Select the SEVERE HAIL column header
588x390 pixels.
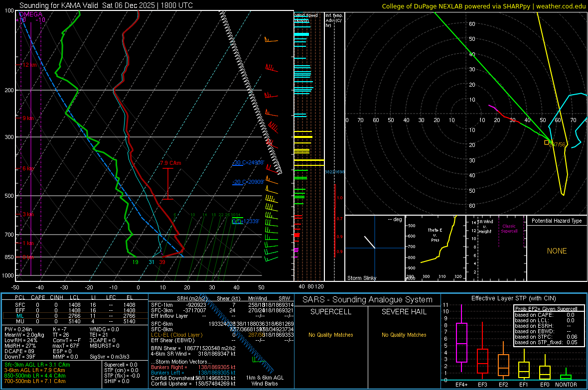pos(404,312)
